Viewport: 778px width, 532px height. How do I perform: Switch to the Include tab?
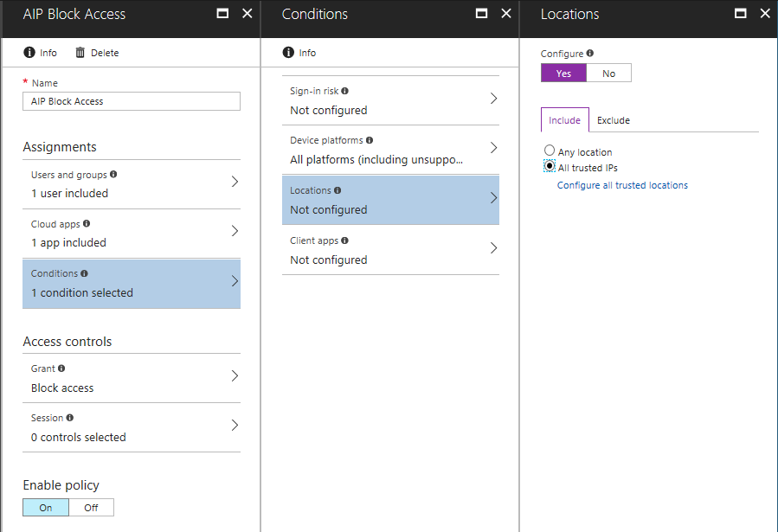click(564, 120)
